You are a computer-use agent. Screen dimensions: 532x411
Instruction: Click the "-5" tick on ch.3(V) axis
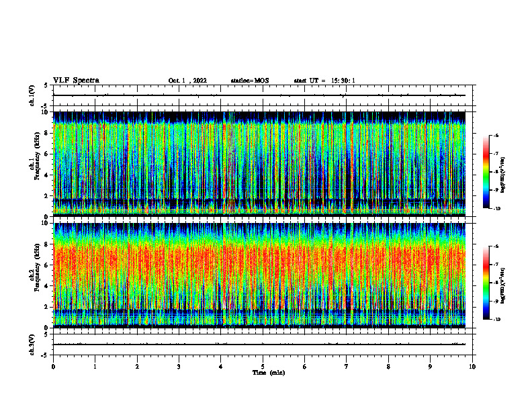click(x=45, y=355)
